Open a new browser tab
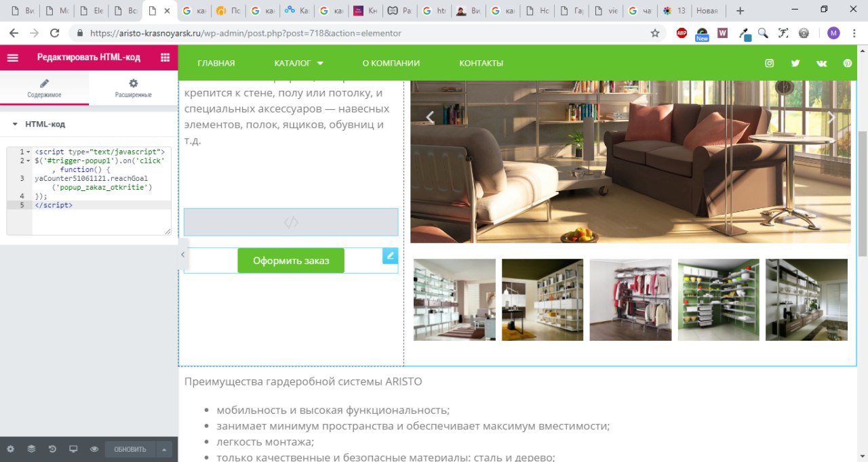The width and height of the screenshot is (868, 462). pos(740,11)
